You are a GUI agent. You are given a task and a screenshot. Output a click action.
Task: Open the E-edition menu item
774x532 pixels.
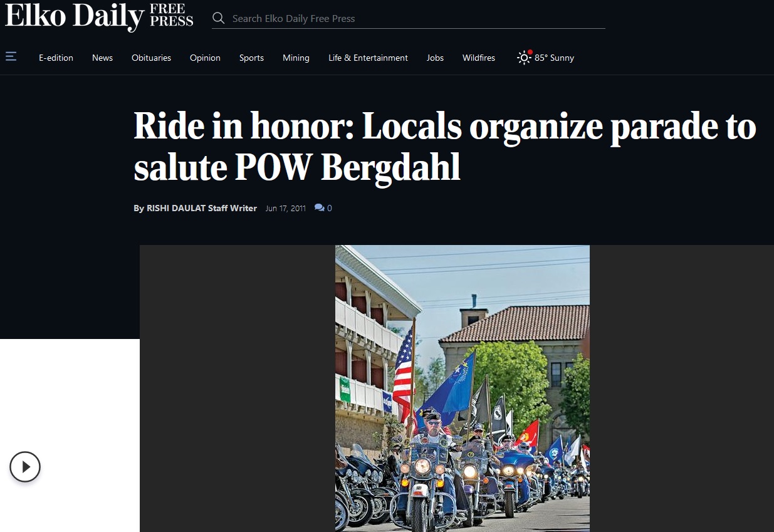pyautogui.click(x=56, y=58)
